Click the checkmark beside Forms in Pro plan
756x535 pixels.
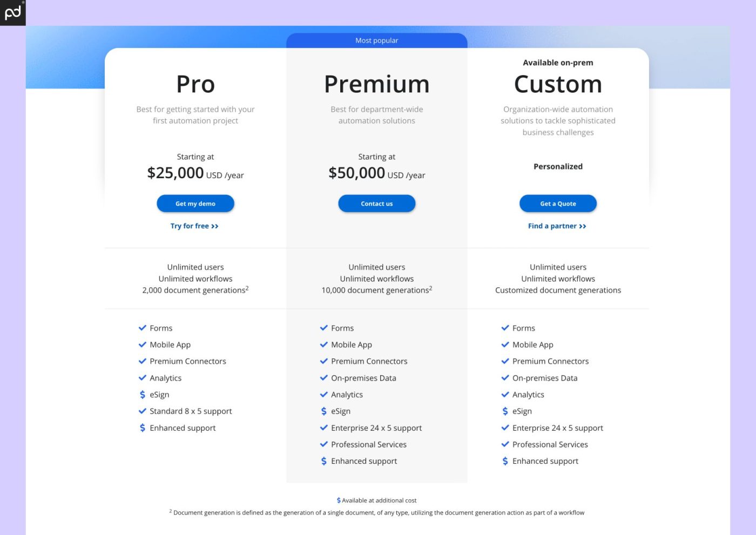coord(143,328)
